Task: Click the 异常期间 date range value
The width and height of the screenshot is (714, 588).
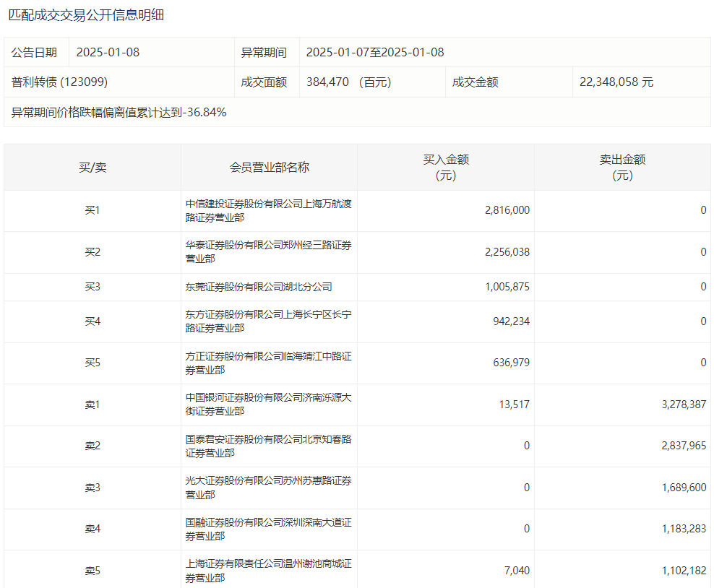Action: 374,52
